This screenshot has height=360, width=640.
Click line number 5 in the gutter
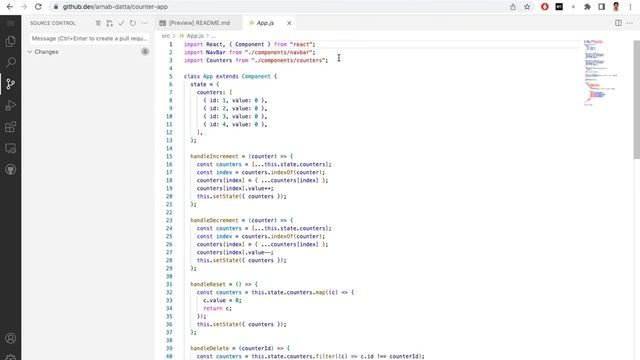coord(171,76)
